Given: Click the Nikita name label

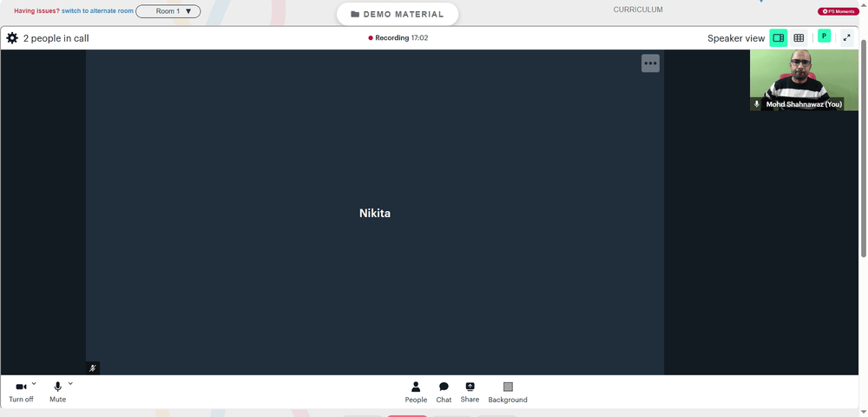Looking at the screenshot, I should [x=375, y=213].
